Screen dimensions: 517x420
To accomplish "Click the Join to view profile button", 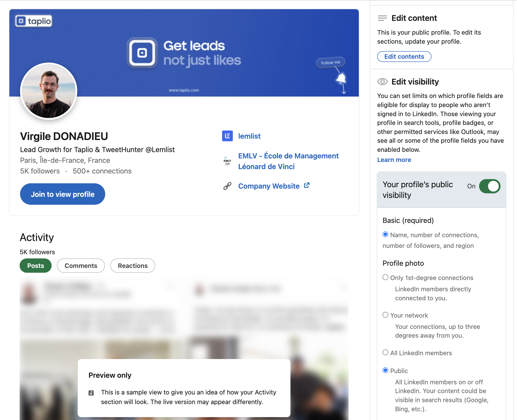I will coord(63,194).
